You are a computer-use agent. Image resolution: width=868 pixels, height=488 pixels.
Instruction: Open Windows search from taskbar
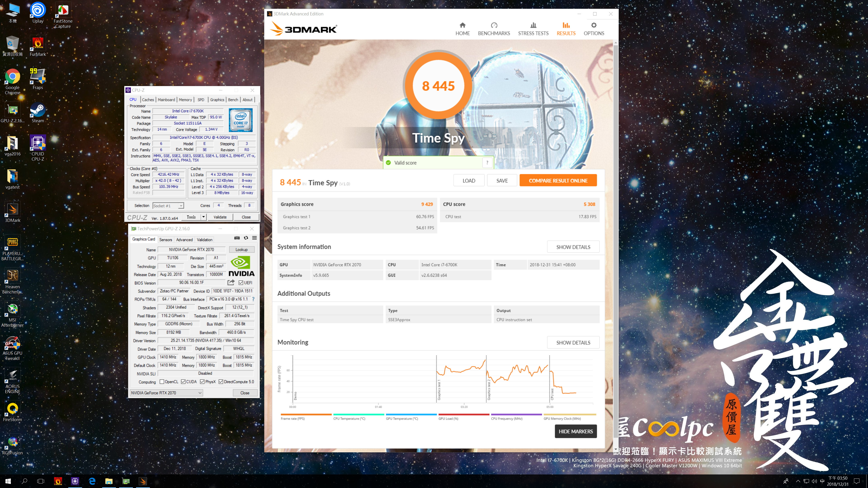tap(24, 481)
